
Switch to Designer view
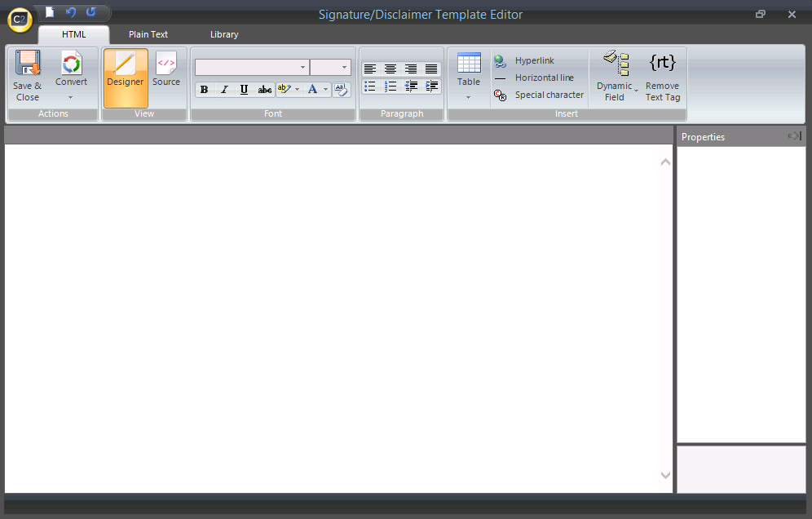coord(126,78)
